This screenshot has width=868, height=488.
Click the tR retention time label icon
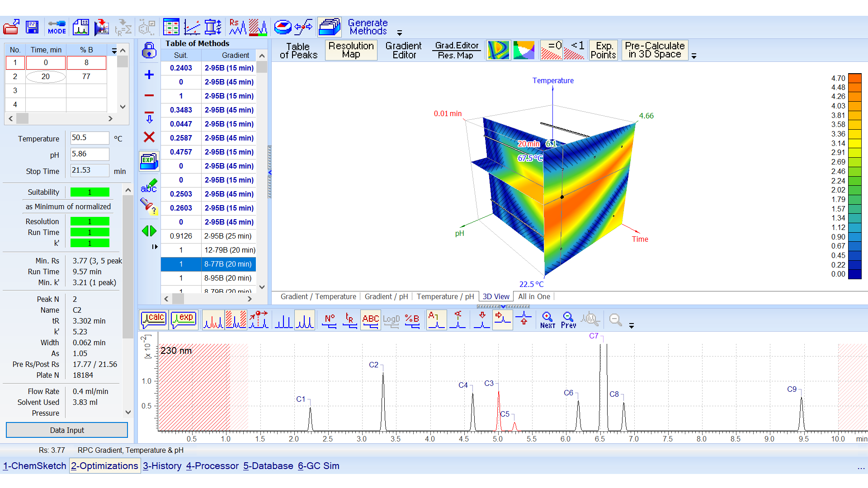point(349,319)
